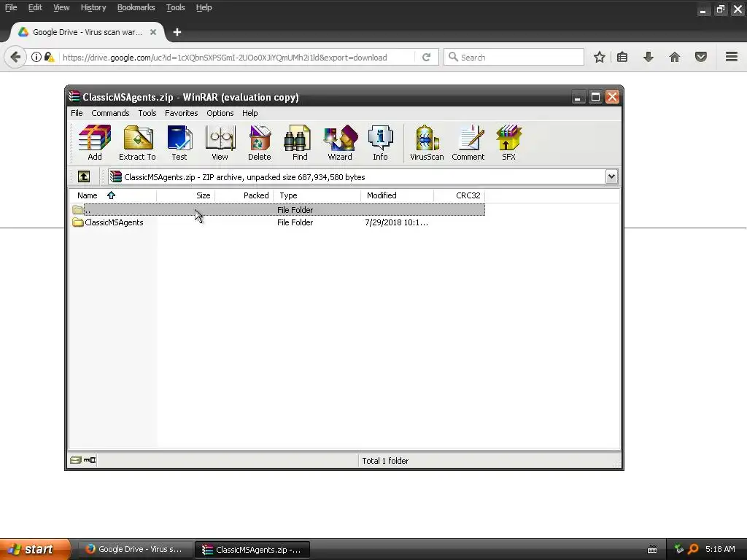The height and width of the screenshot is (560, 747).
Task: Go up one level with the arrow icon
Action: pos(84,176)
